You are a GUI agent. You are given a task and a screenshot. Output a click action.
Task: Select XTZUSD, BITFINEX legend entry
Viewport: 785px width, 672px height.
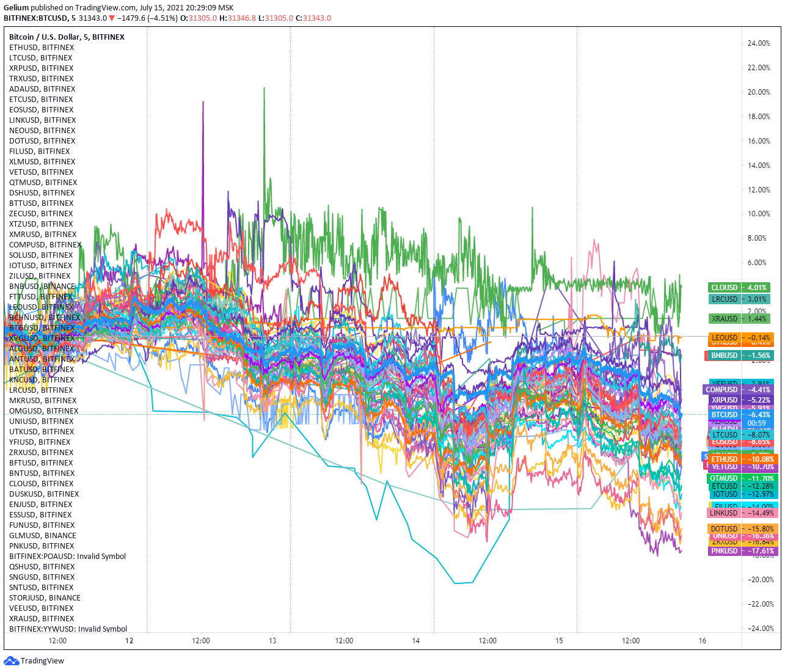coord(41,224)
